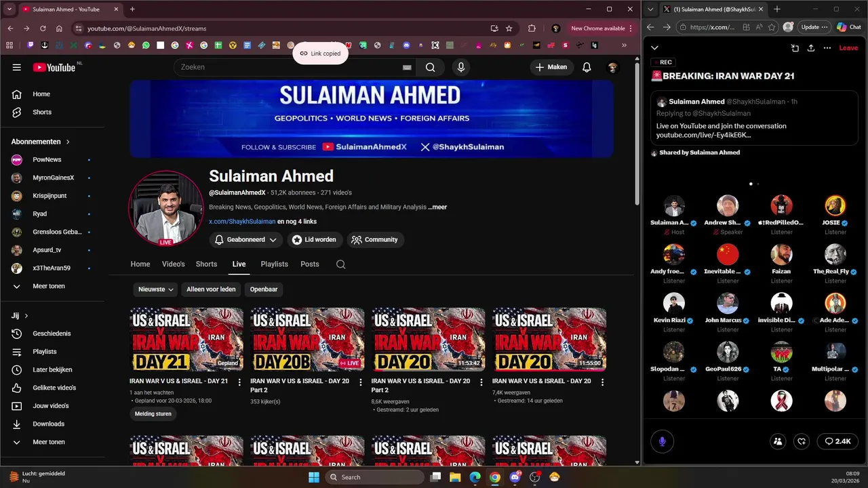This screenshot has width=868, height=488.
Task: Switch to the Playlists channel tab
Action: 274,264
